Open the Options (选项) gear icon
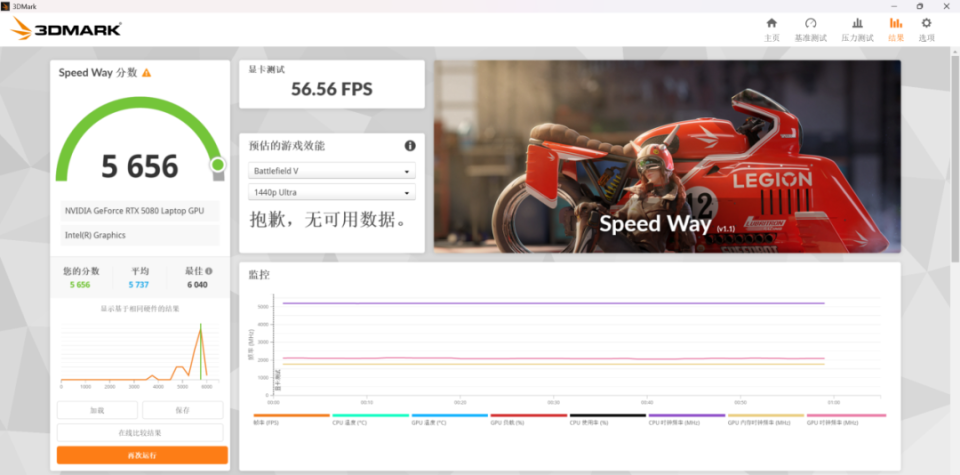Screen dimensions: 960x475 coord(926,23)
